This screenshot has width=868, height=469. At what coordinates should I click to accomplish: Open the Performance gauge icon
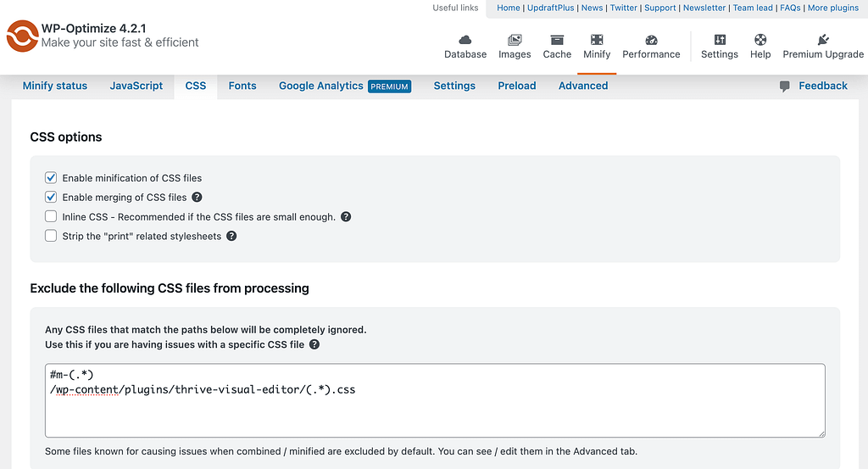tap(651, 40)
